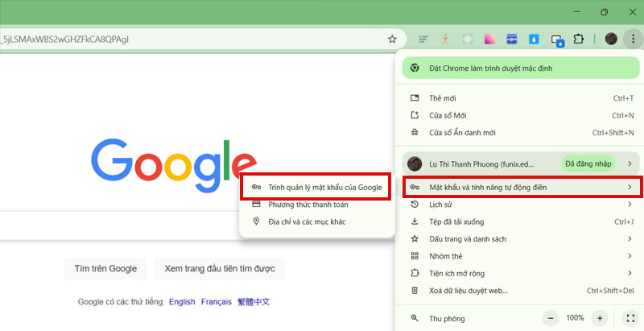Click the pink gradient extension icon
The width and height of the screenshot is (644, 331).
pos(489,39)
